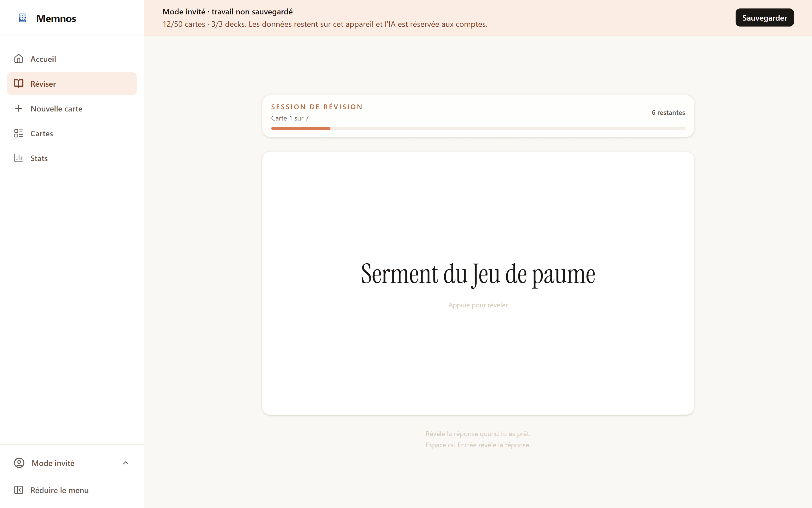
Task: Click the Mode invité account label
Action: coord(53,463)
